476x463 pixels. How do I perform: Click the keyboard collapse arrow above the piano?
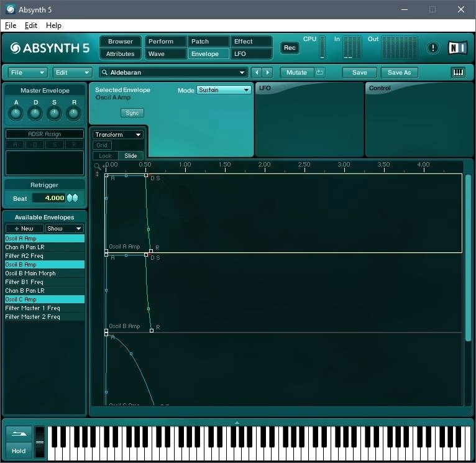click(237, 423)
